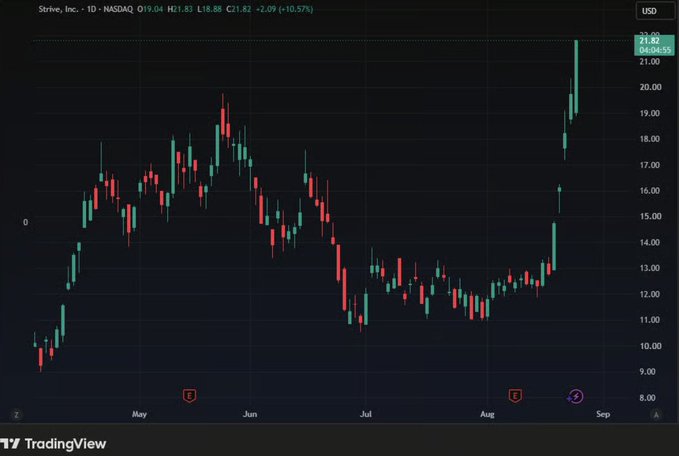Click the purple lightning event icon

pos(576,396)
